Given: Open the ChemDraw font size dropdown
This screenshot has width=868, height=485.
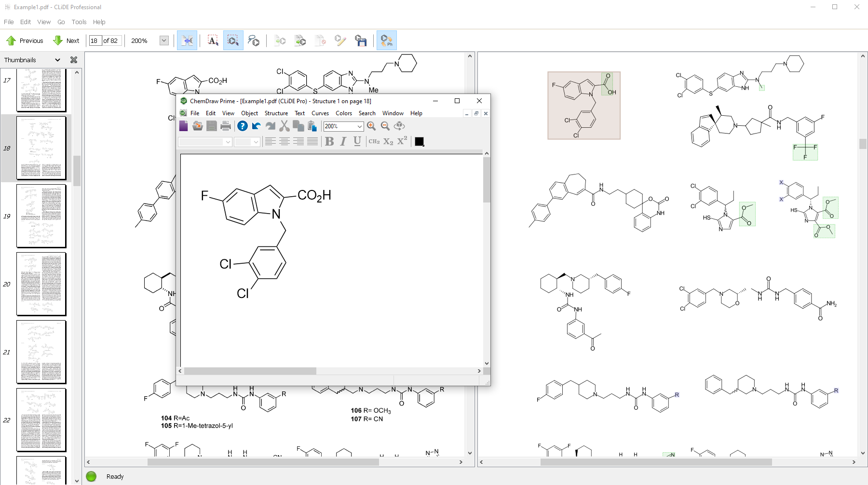Looking at the screenshot, I should pyautogui.click(x=256, y=142).
